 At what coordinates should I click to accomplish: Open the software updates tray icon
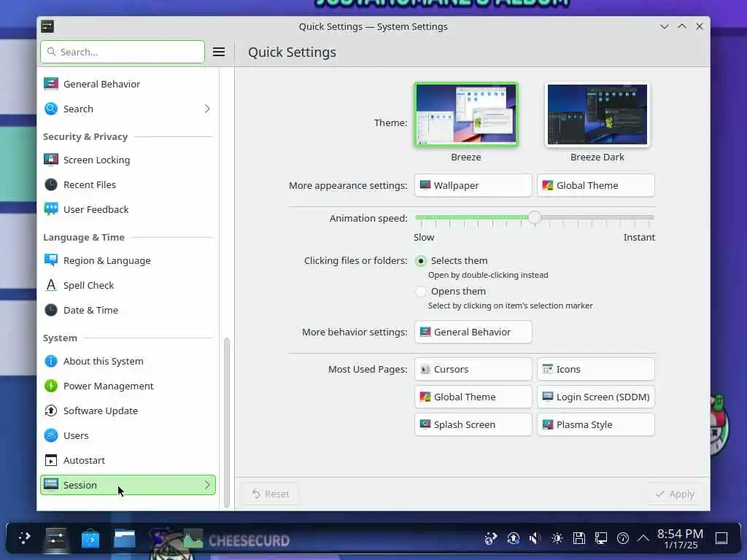coord(513,538)
